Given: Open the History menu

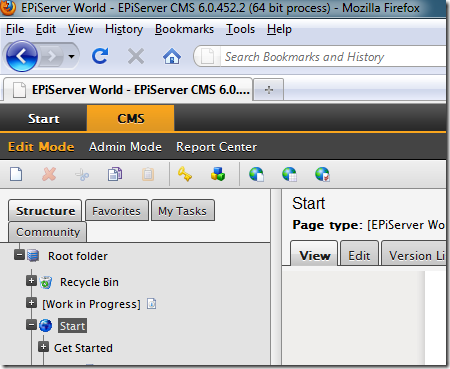Looking at the screenshot, I should [124, 29].
